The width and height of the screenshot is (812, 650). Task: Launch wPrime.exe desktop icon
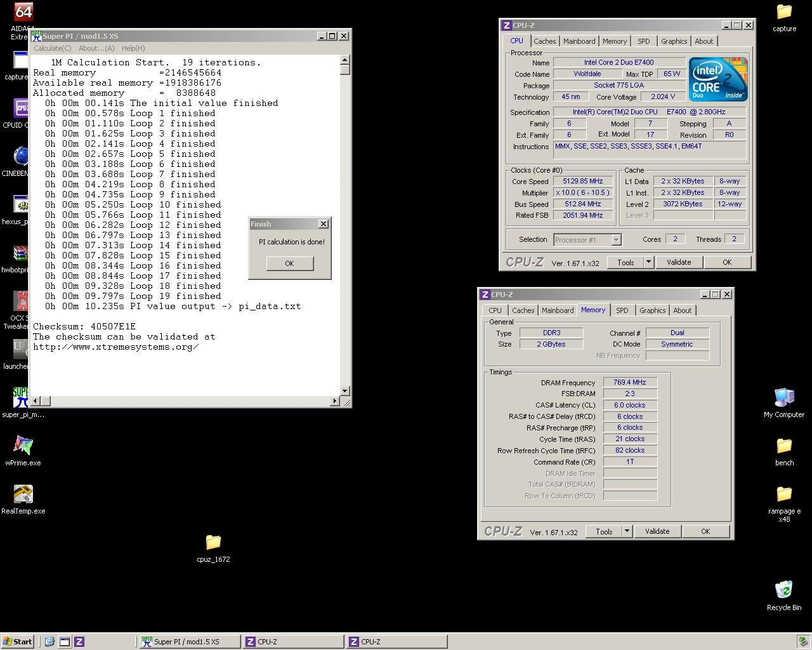(x=23, y=446)
